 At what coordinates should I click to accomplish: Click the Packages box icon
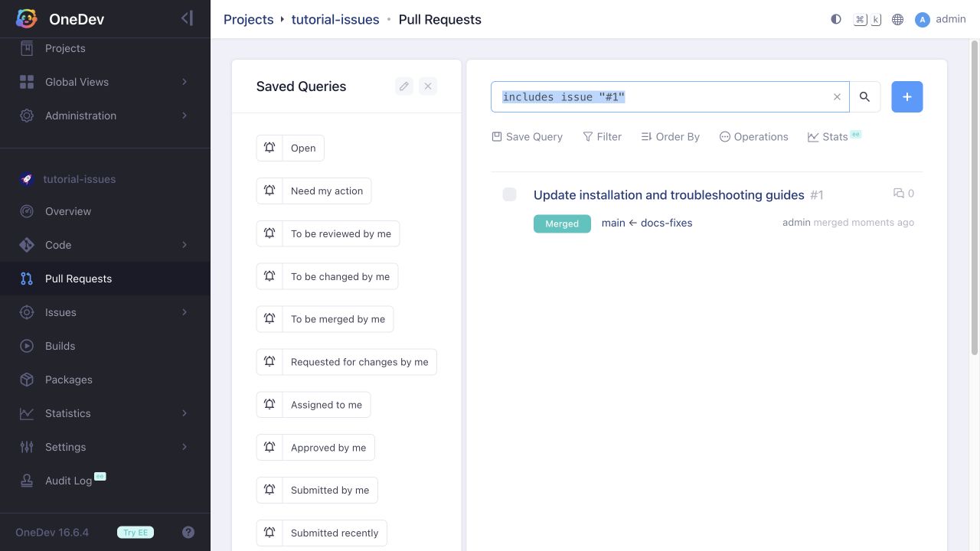pyautogui.click(x=27, y=380)
